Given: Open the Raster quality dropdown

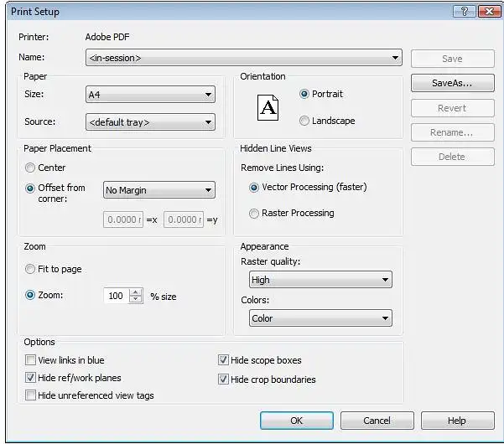Looking at the screenshot, I should point(320,280).
